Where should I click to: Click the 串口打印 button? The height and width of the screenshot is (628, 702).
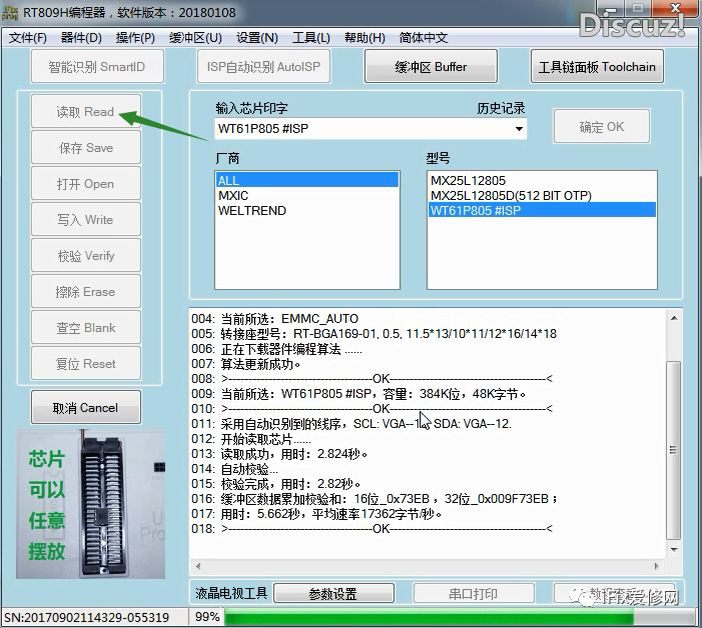coord(474,594)
